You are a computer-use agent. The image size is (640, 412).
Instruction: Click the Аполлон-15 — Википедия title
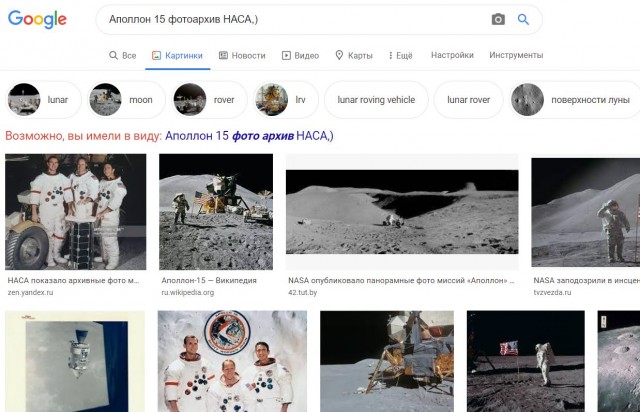(209, 281)
